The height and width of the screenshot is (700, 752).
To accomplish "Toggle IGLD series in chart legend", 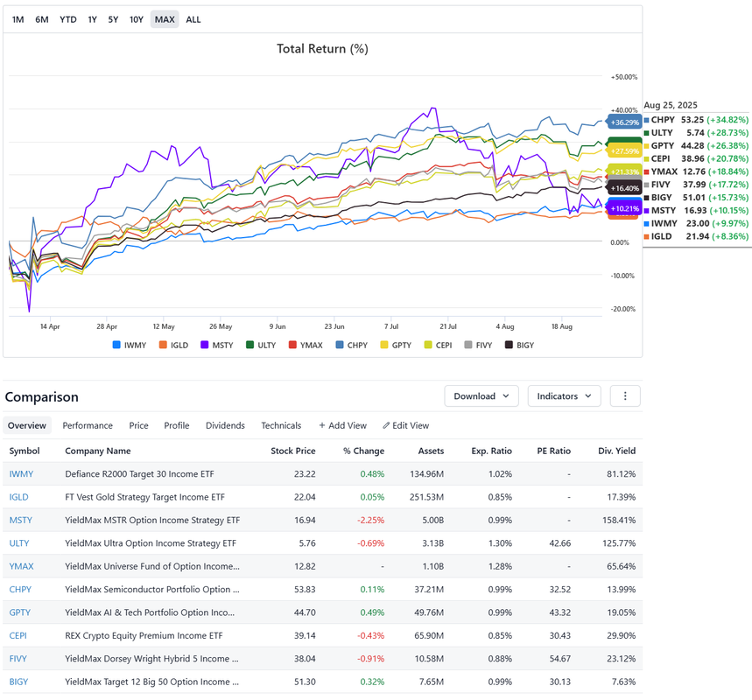I will pos(173,346).
